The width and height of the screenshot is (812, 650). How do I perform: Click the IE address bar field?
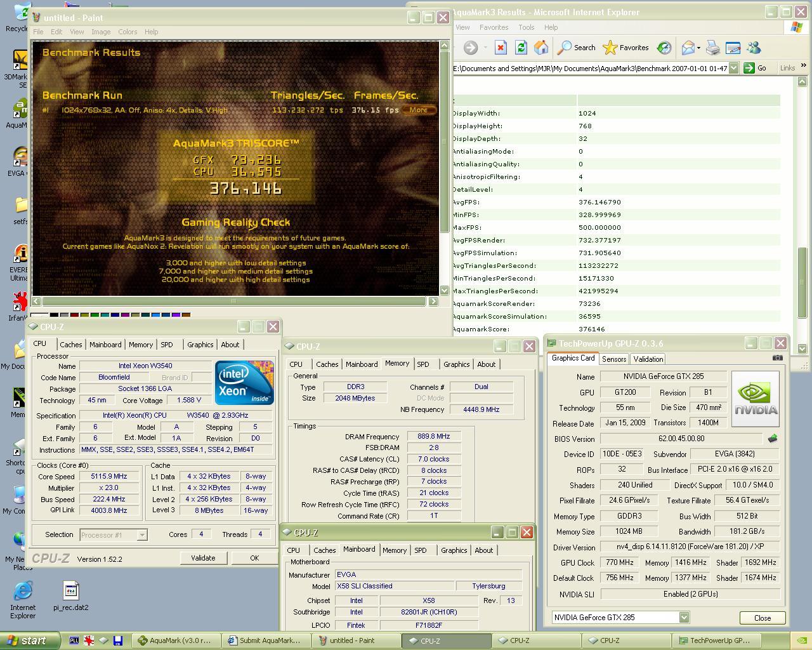(x=591, y=68)
